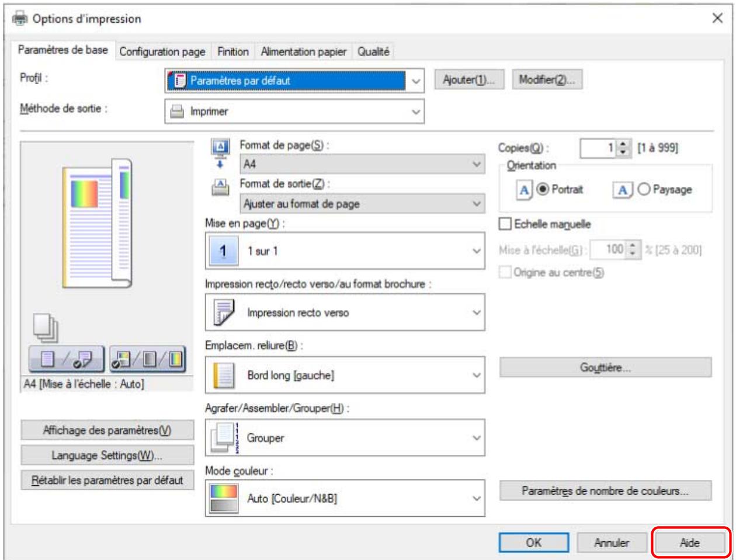Open the Méthode de sortie dropdown
Screen dimensions: 736x560
(x=294, y=112)
